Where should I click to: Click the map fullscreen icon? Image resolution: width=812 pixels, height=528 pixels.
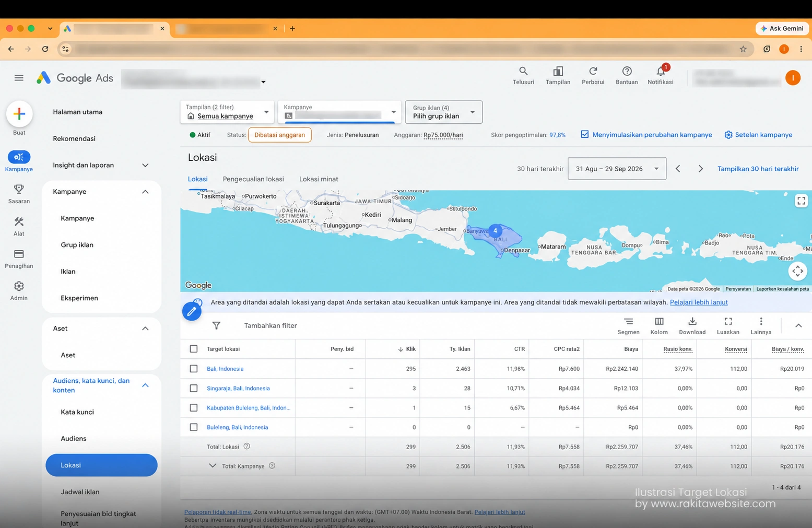click(801, 201)
